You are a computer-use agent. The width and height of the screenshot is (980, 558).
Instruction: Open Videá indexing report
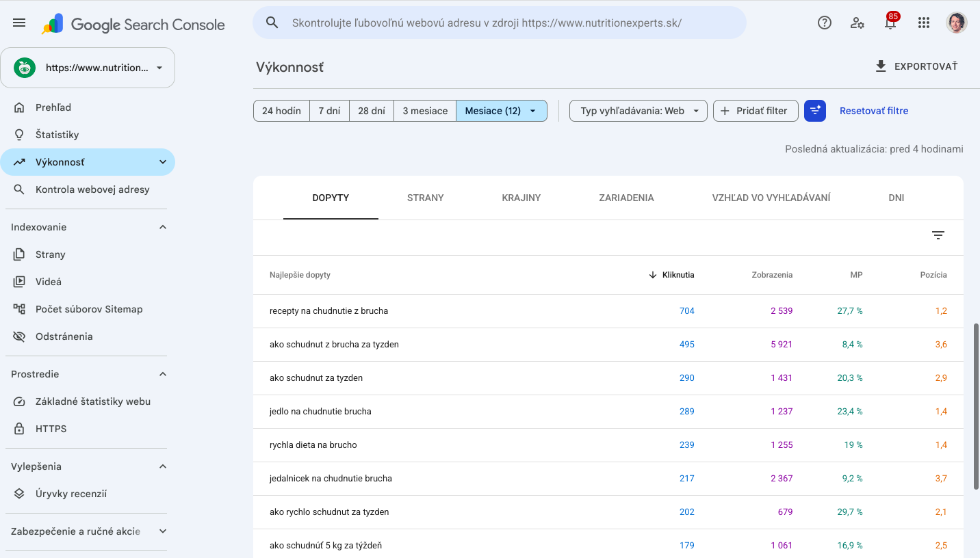point(88,282)
